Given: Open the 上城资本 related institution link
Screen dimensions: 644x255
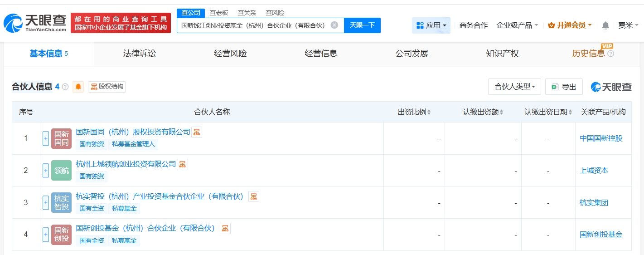Looking at the screenshot, I should 594,171.
